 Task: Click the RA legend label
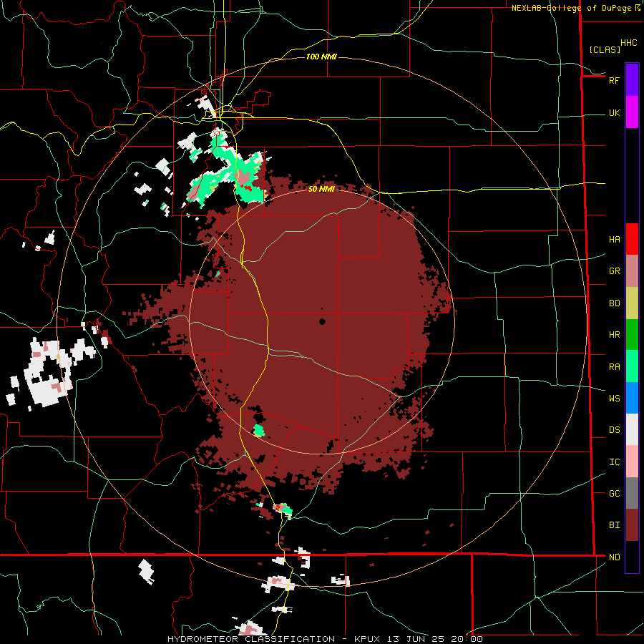point(614,367)
